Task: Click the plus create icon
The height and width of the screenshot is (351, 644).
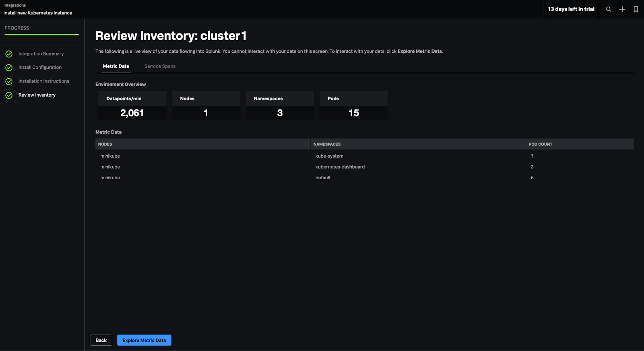Action: point(622,9)
